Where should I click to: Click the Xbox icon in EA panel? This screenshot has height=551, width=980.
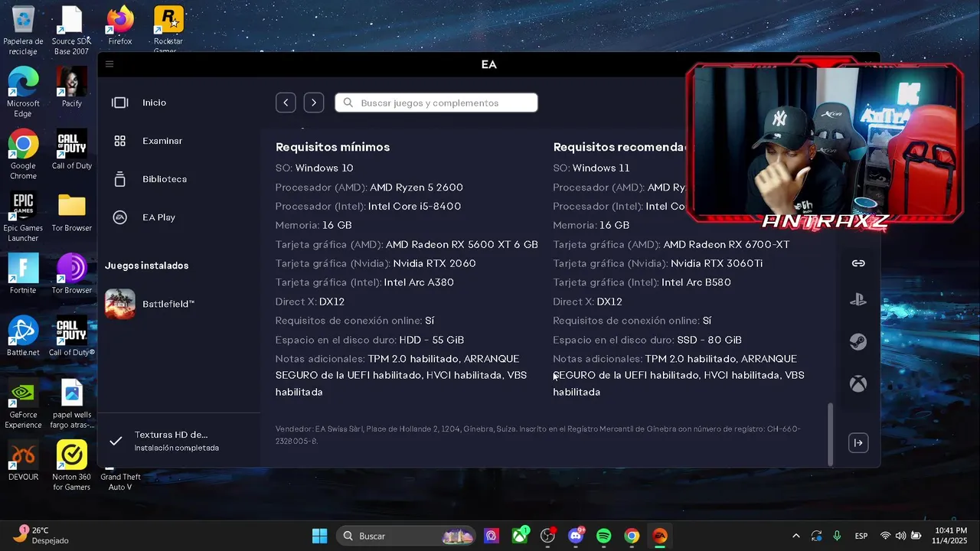pos(858,383)
